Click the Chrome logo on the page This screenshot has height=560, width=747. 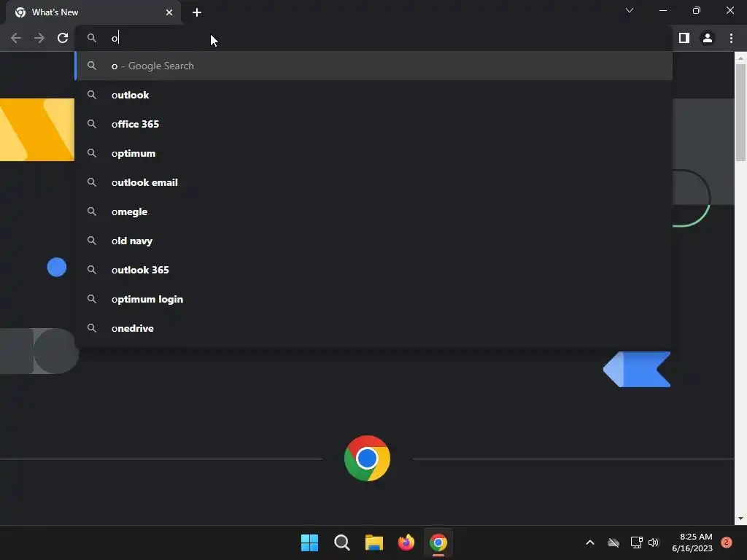click(367, 458)
